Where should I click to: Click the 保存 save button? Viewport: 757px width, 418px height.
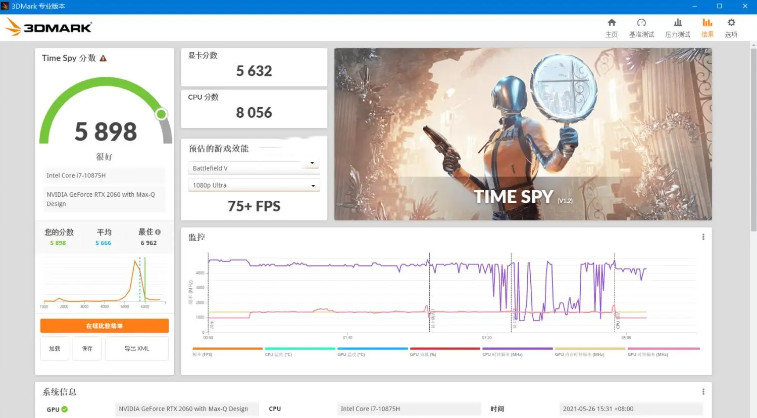[87, 348]
